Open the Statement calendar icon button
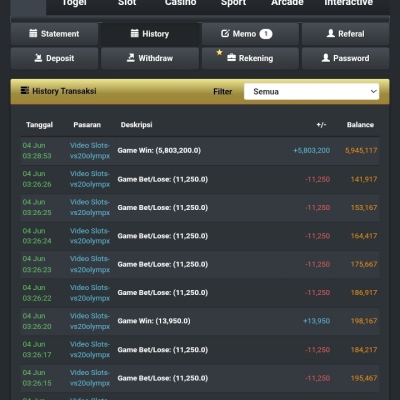The image size is (400, 400). [33, 33]
